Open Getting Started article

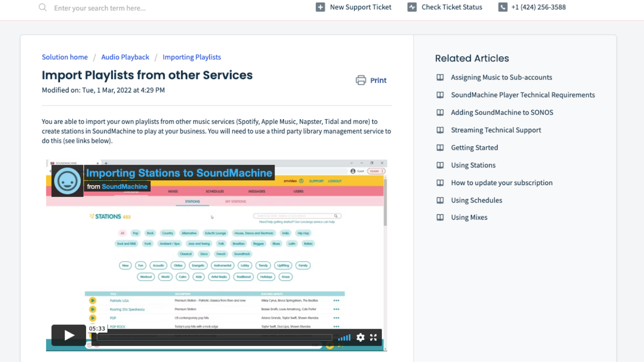[x=475, y=148]
